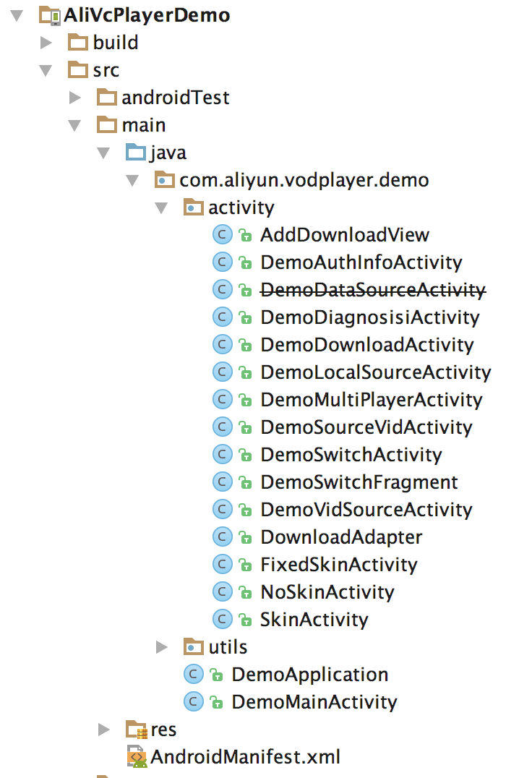Image resolution: width=532 pixels, height=778 pixels.
Task: Select DemoDiagnosisiActivity class name
Action: tap(370, 317)
